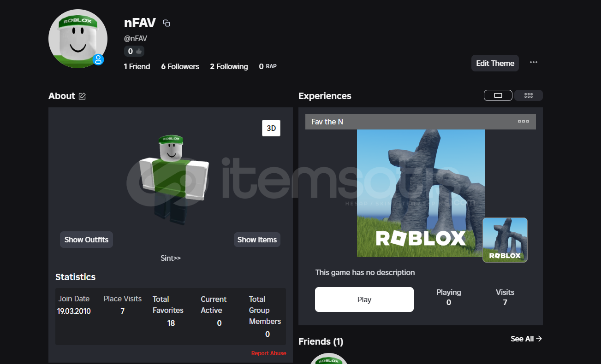Click the Fav the N title
Screen dimensions: 601x364
click(x=327, y=122)
